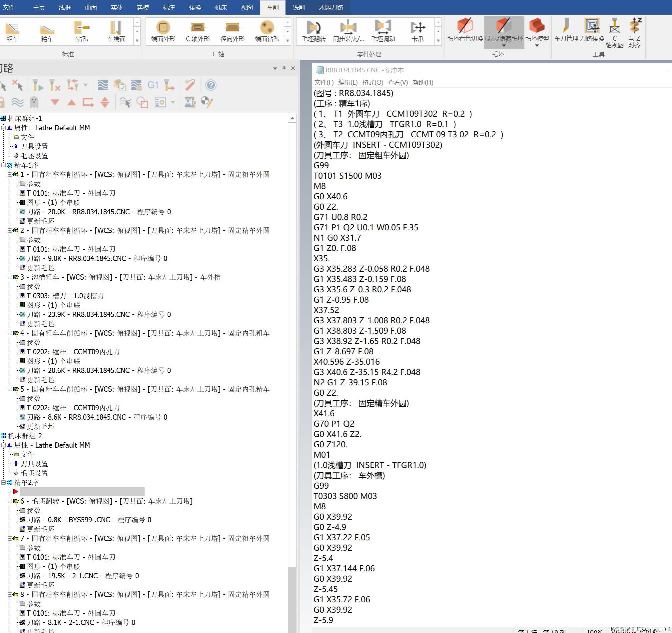Switch to the 铣削 ribbon tab
This screenshot has width=672, height=633.
[299, 7]
